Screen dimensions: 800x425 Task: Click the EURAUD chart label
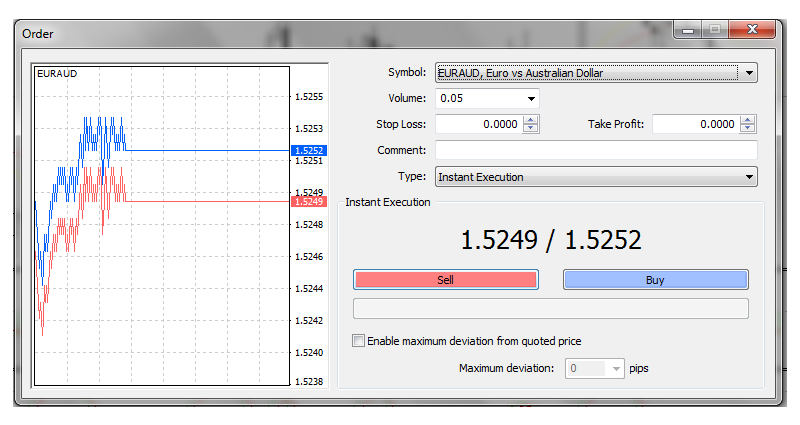click(x=57, y=73)
